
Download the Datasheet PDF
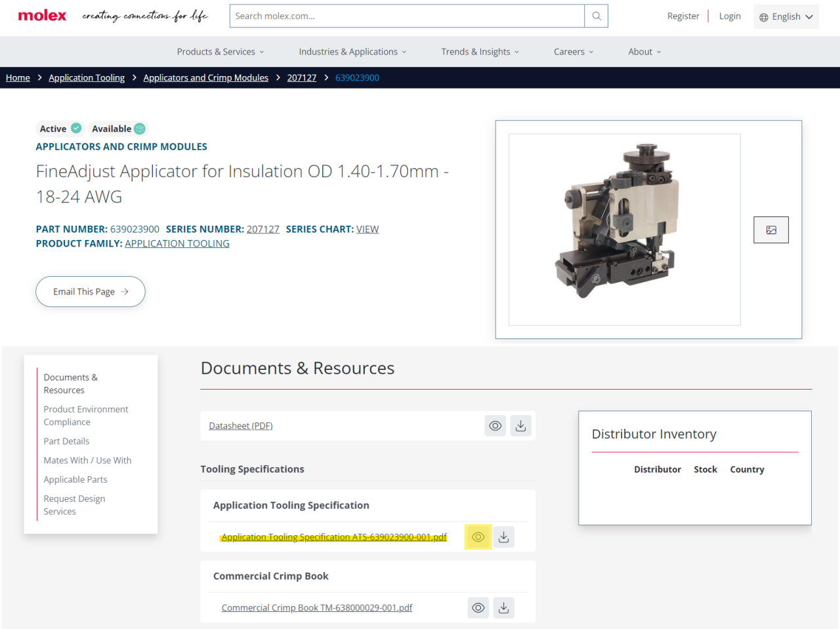click(x=520, y=426)
